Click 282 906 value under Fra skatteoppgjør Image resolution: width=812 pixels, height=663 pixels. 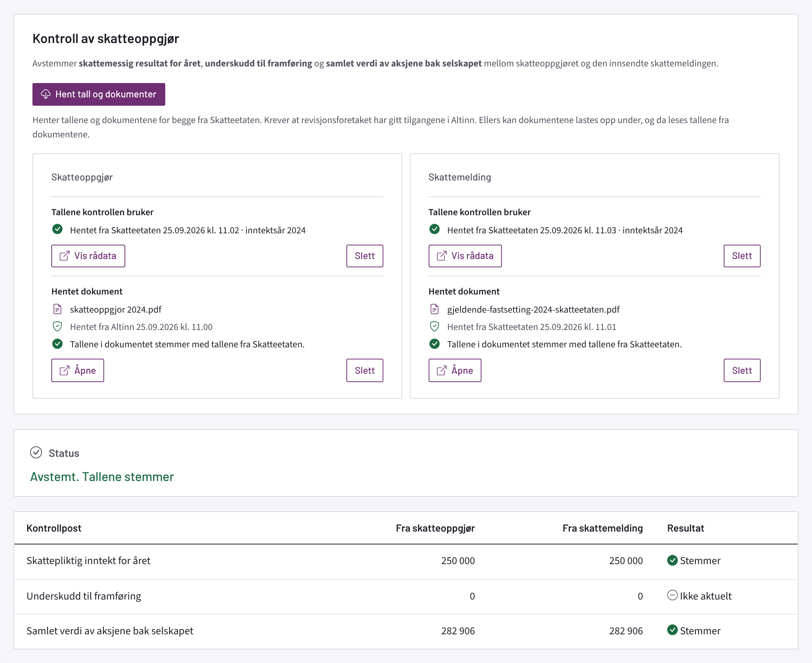click(458, 631)
